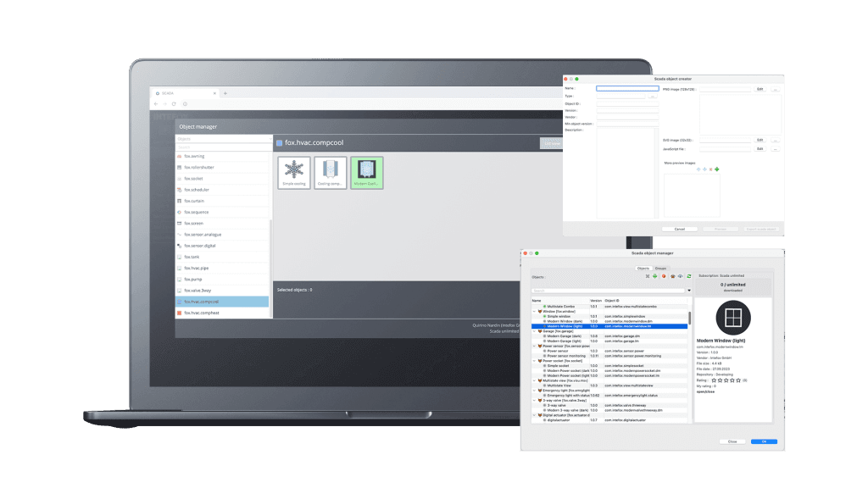
Task: Collapse the Power sensor group
Action: [x=534, y=346]
